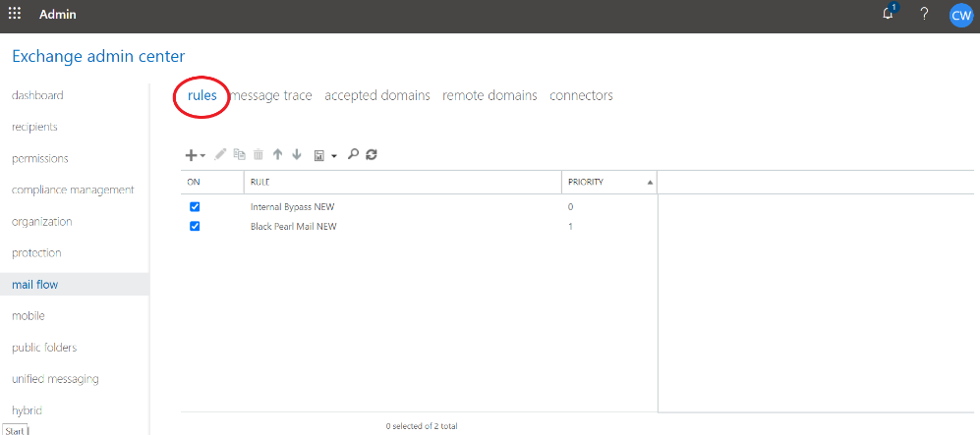Open the CW account avatar menu
This screenshot has height=435, width=980.
point(960,15)
